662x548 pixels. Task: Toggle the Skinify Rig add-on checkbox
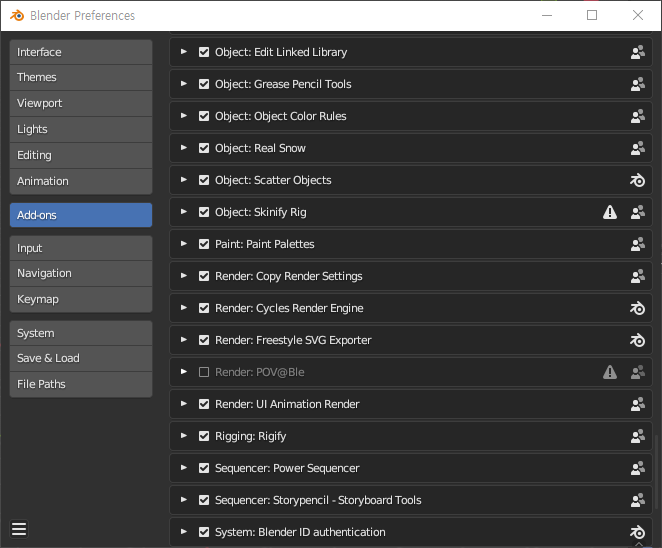[x=204, y=212]
